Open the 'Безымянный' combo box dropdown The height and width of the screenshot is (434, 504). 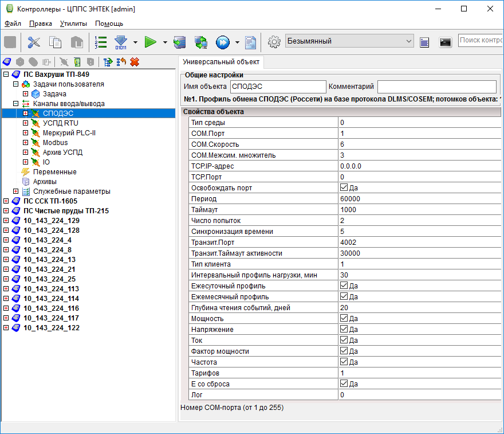(408, 41)
